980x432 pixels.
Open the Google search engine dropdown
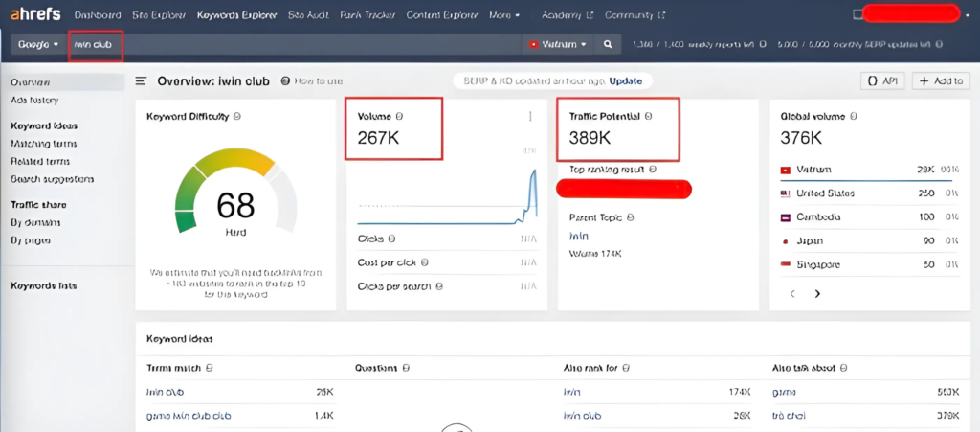click(38, 45)
